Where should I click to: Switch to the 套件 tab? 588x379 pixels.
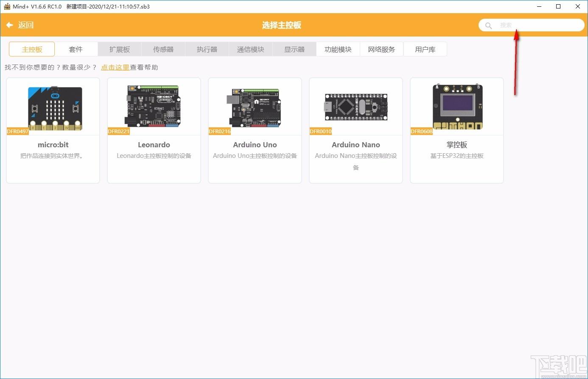(76, 49)
